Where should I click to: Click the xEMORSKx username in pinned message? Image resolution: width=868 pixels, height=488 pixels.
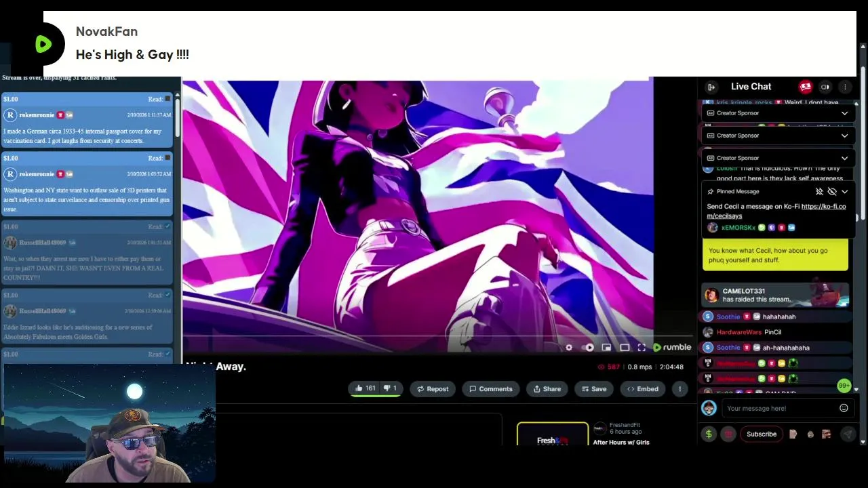(x=738, y=228)
